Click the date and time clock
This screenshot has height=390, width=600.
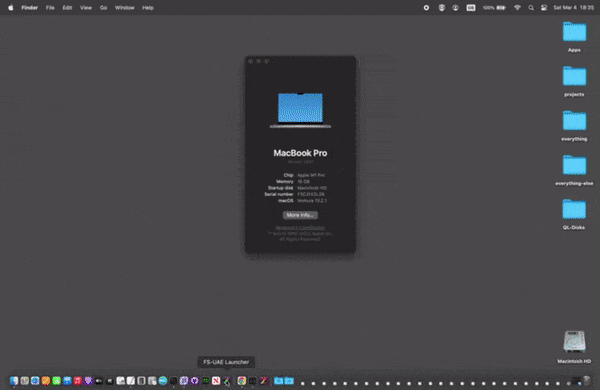pos(573,8)
